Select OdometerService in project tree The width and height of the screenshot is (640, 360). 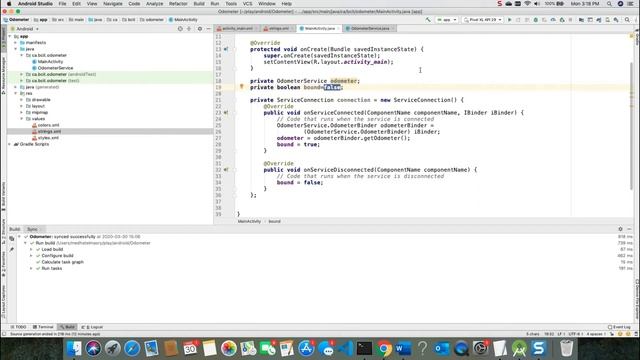coord(55,68)
